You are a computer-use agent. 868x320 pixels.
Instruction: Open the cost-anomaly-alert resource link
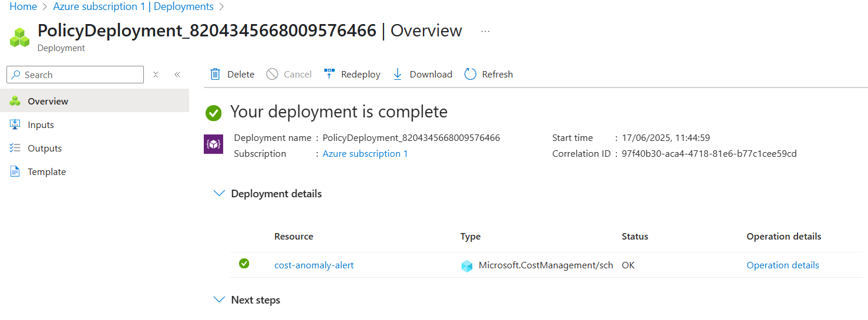tap(314, 265)
